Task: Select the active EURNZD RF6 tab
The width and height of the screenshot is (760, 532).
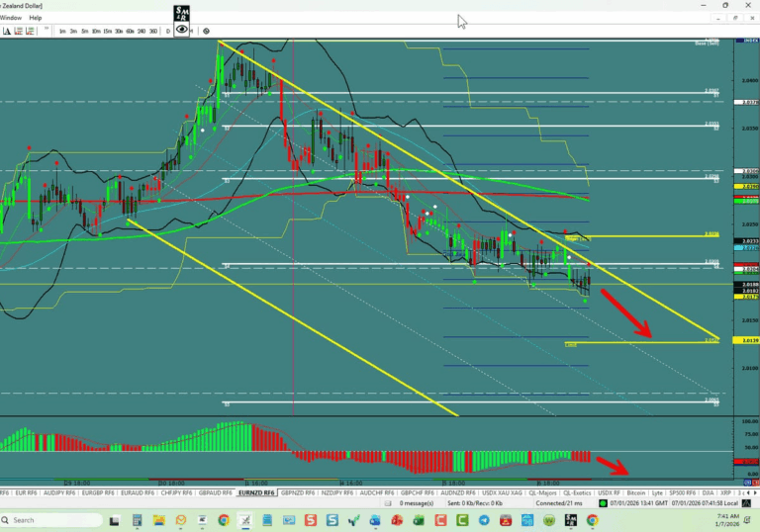Action: (x=256, y=492)
